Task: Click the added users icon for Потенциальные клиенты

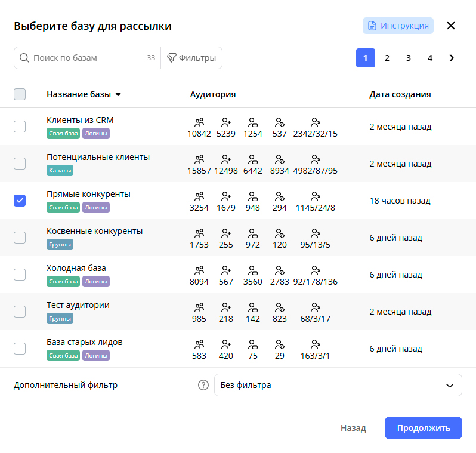Action: 226,159
